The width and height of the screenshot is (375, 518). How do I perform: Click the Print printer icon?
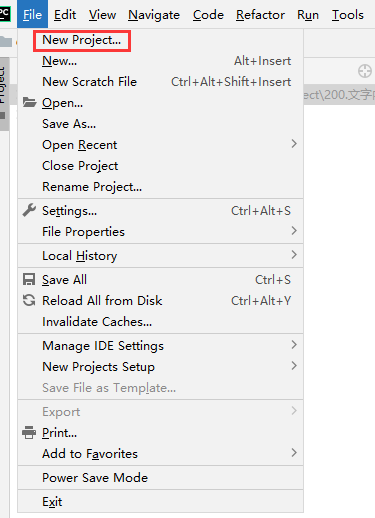pyautogui.click(x=29, y=432)
